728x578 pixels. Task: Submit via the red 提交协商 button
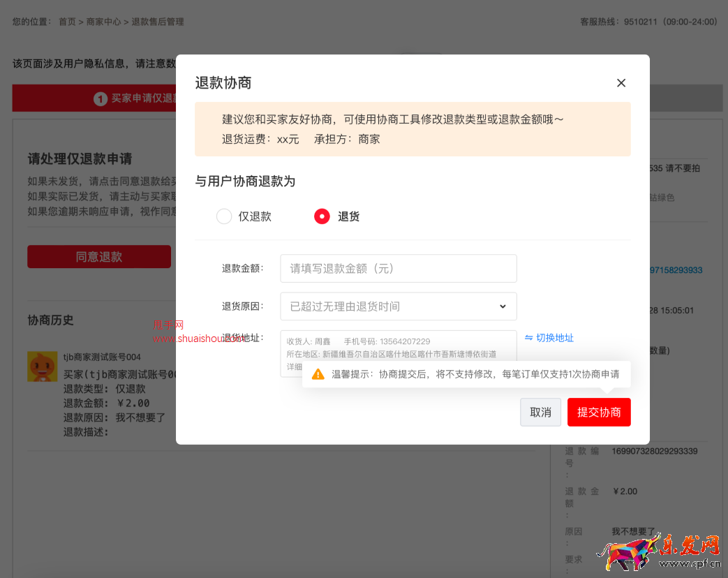point(599,412)
